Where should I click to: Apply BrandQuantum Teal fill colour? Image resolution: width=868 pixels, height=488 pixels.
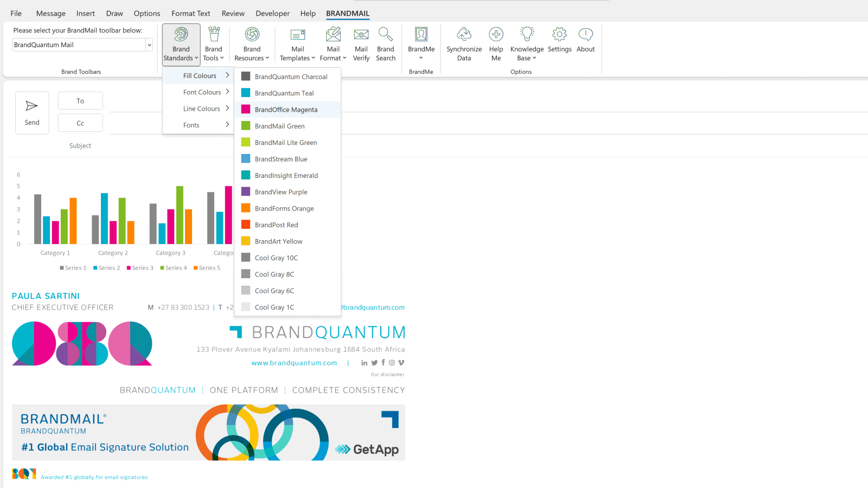(x=288, y=93)
